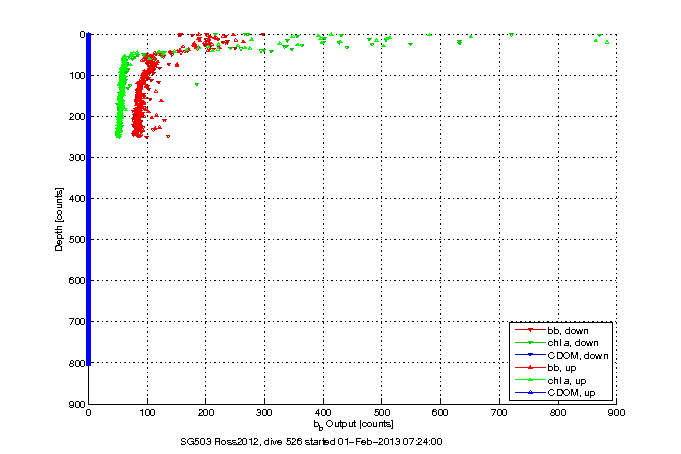681x454 pixels.
Task: Click the y-axis tick label 600
Action: point(77,281)
